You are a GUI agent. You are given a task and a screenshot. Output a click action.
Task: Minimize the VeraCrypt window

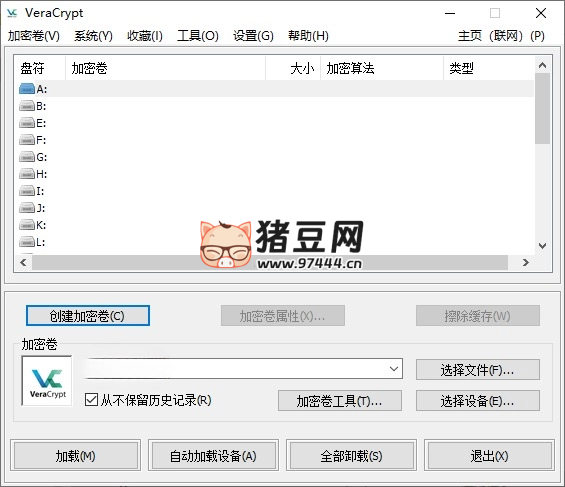450,13
